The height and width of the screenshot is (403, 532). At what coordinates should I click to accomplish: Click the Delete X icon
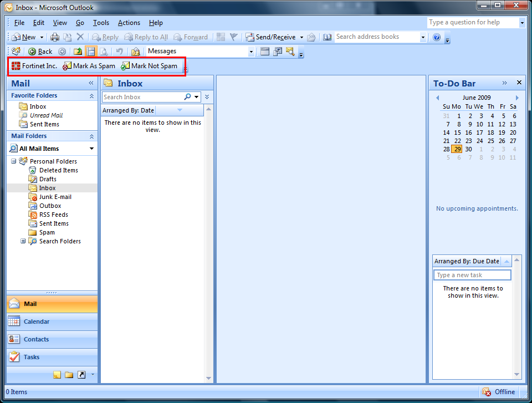click(80, 37)
